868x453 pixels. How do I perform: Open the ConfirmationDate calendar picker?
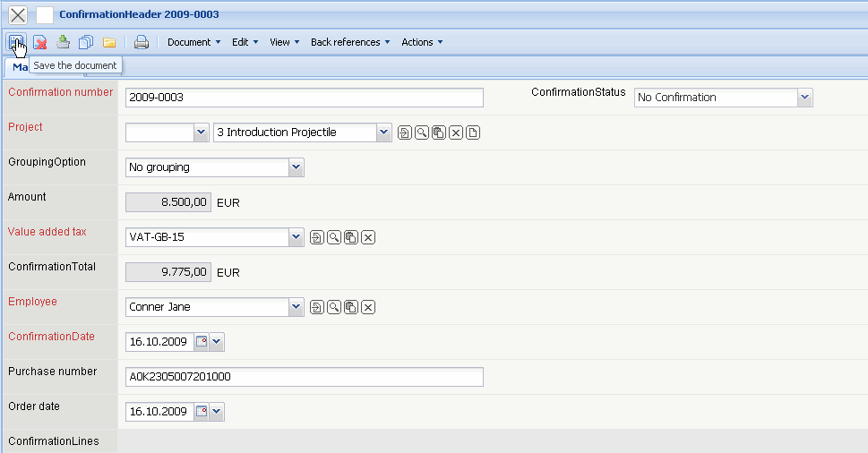pyautogui.click(x=202, y=342)
